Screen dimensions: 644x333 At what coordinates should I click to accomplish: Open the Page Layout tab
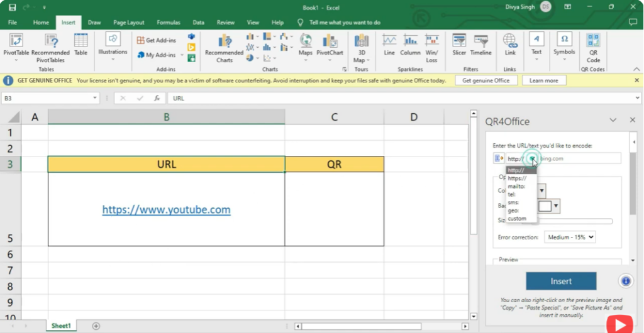[x=128, y=23]
